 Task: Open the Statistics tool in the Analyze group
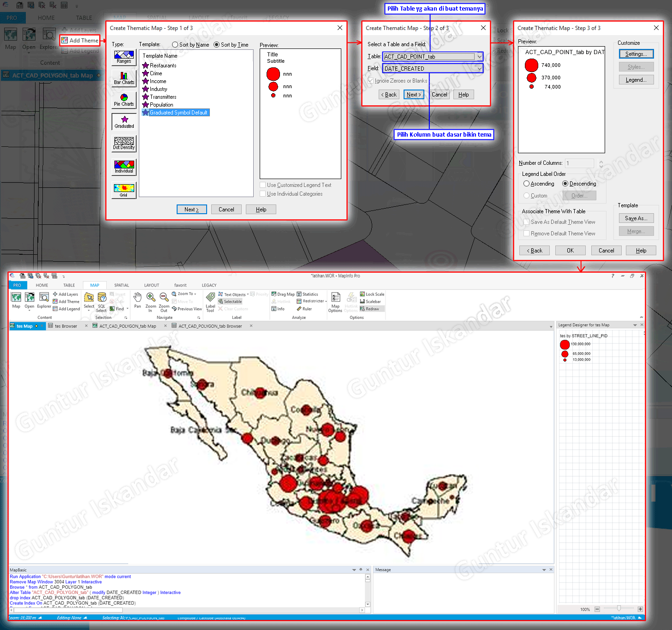coord(309,294)
